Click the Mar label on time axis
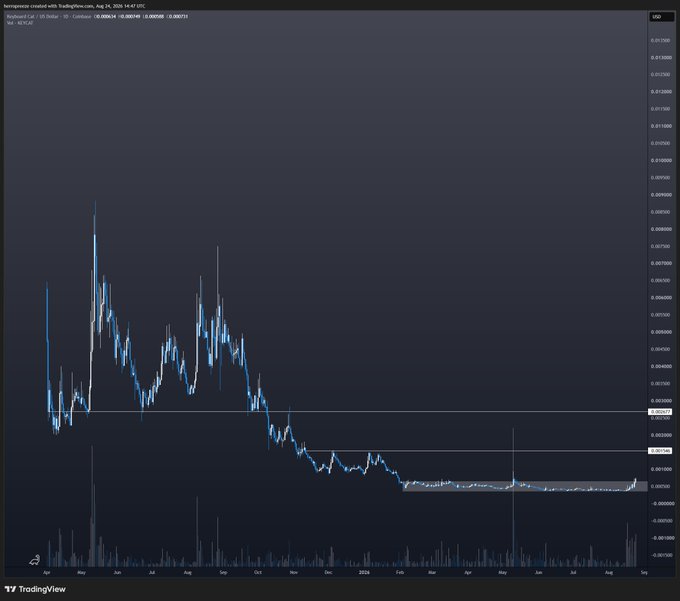 coord(432,572)
